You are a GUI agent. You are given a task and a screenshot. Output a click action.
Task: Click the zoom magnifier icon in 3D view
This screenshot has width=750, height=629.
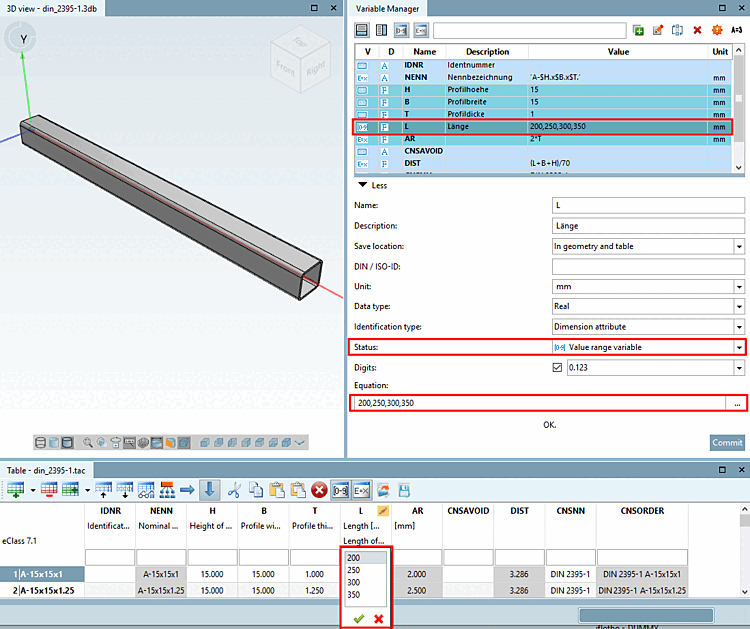(88, 442)
